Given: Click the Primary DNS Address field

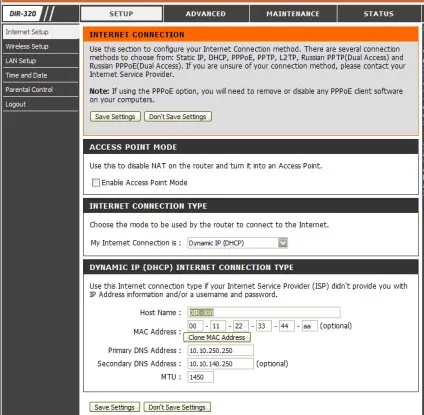Looking at the screenshot, I should point(220,350).
